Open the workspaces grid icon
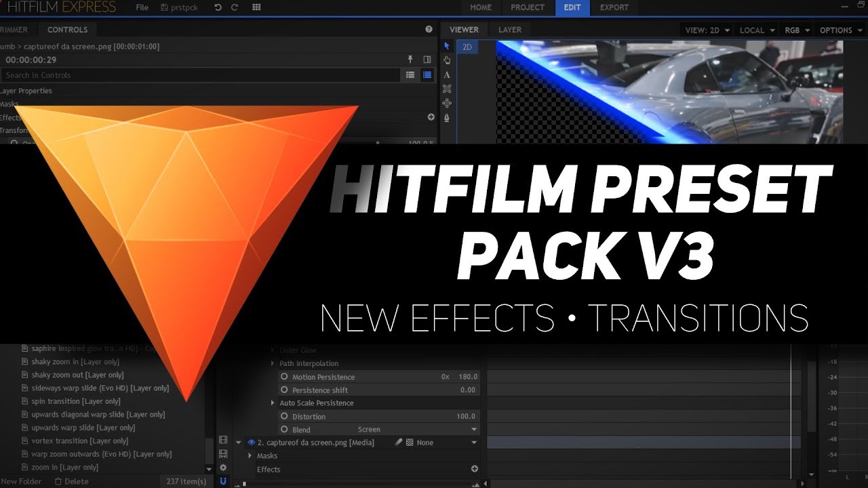 [x=256, y=7]
